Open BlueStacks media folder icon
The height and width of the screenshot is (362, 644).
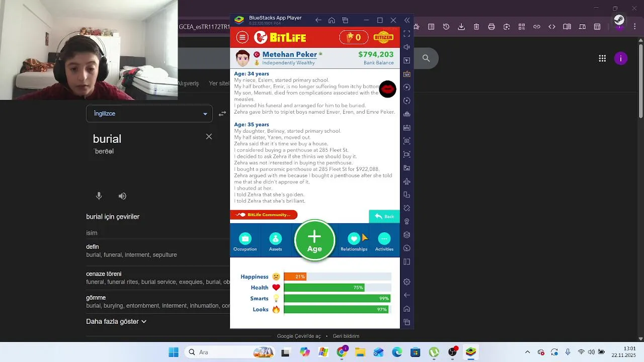(x=407, y=168)
